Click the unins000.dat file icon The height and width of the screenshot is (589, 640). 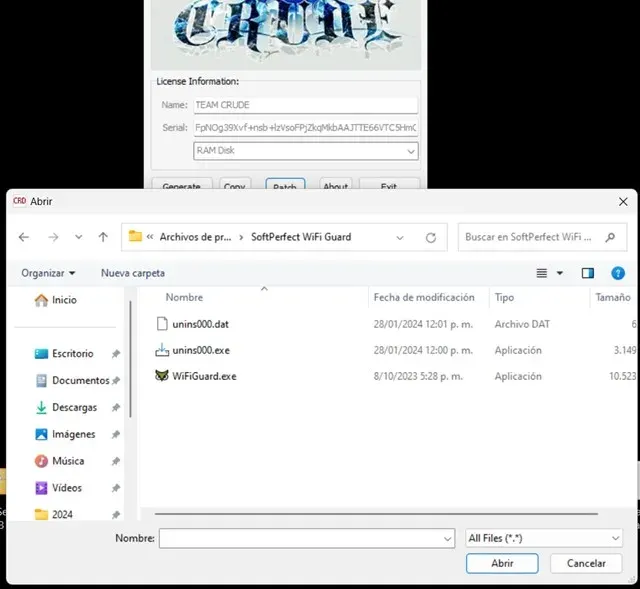[x=162, y=324]
